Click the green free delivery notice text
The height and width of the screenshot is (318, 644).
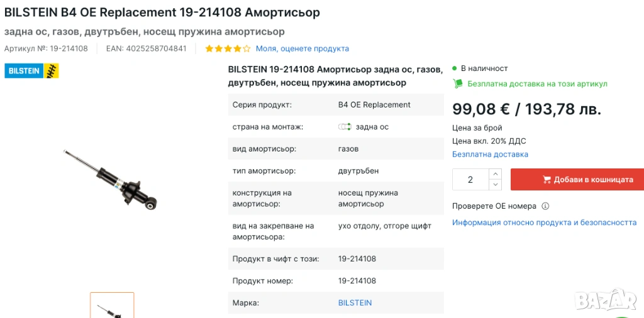[537, 84]
